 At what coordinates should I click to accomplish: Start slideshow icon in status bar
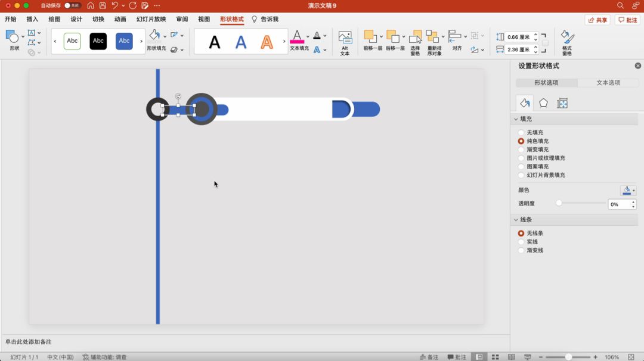coord(527,357)
